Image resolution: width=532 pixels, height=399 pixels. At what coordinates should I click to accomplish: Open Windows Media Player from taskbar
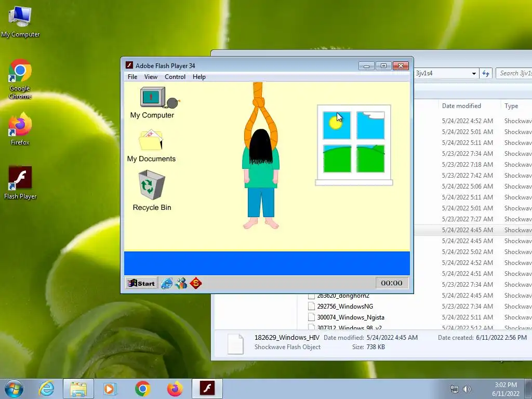tap(110, 389)
